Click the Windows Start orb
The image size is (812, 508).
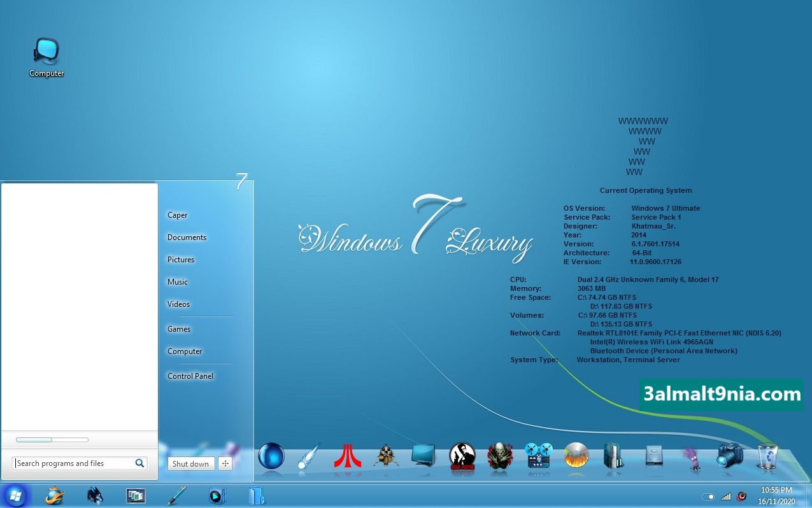pos(15,495)
